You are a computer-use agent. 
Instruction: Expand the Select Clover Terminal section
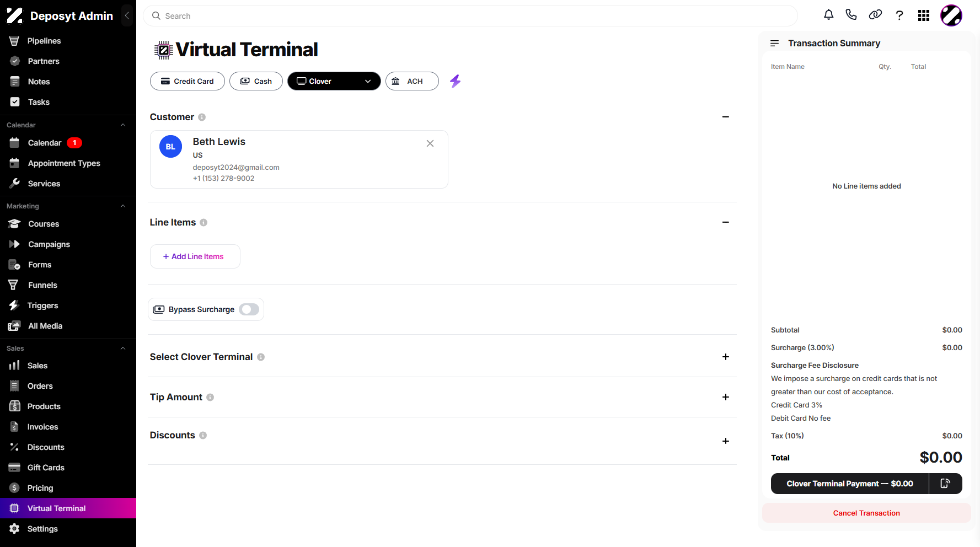[726, 357]
